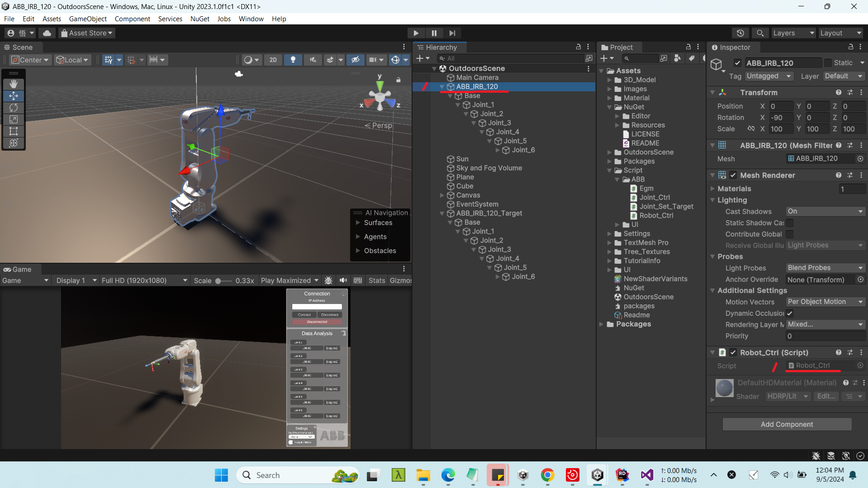
Task: Expand the Canvas hierarchy item
Action: click(x=442, y=195)
